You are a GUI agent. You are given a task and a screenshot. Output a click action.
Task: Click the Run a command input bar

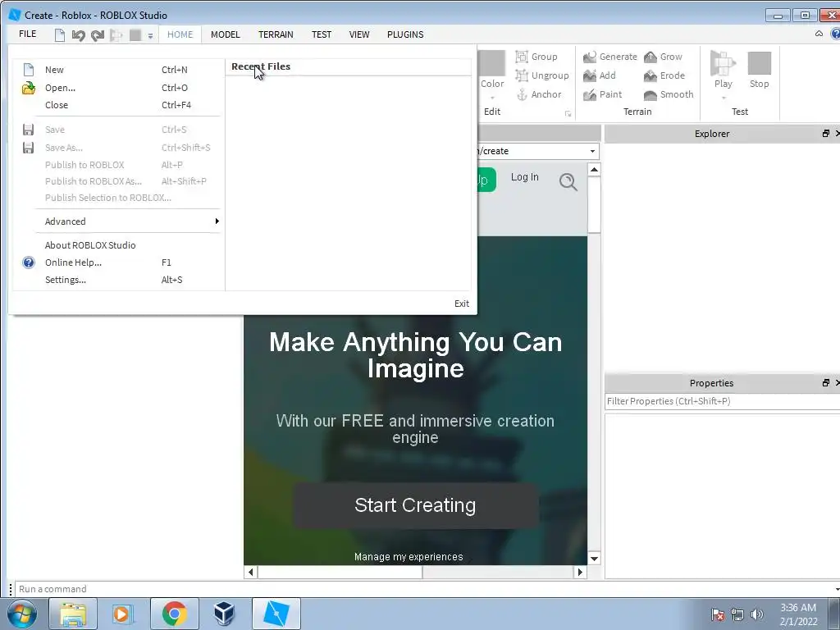click(426, 589)
